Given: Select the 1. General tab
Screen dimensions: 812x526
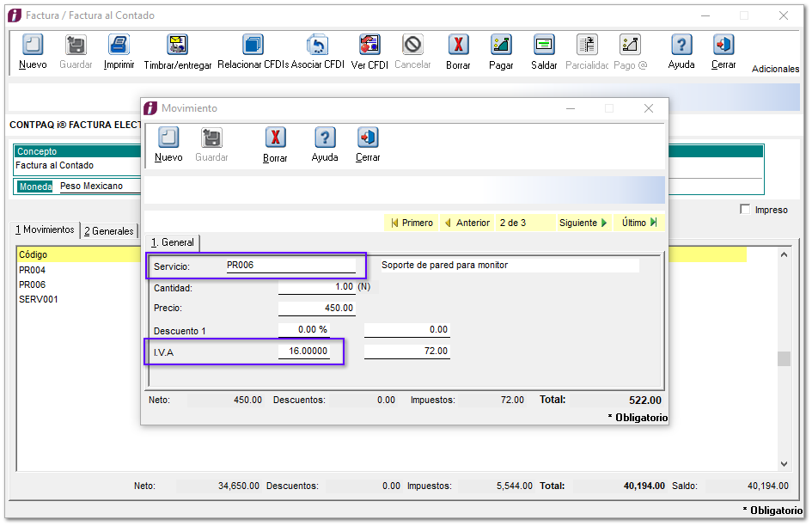Looking at the screenshot, I should (x=173, y=242).
